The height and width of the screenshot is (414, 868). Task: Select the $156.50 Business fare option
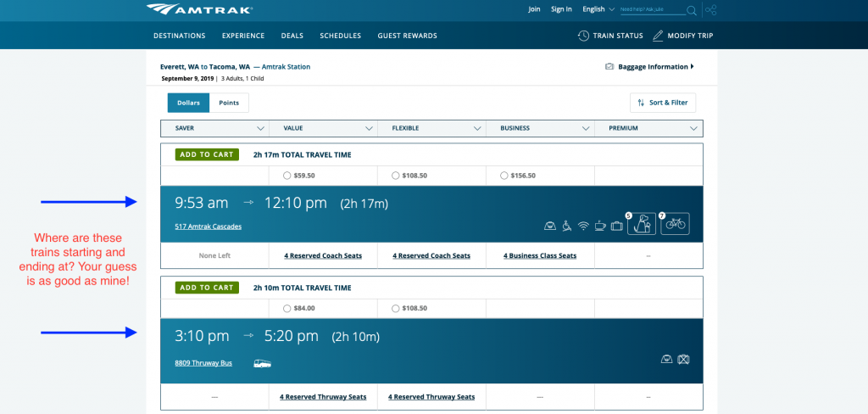pyautogui.click(x=504, y=176)
